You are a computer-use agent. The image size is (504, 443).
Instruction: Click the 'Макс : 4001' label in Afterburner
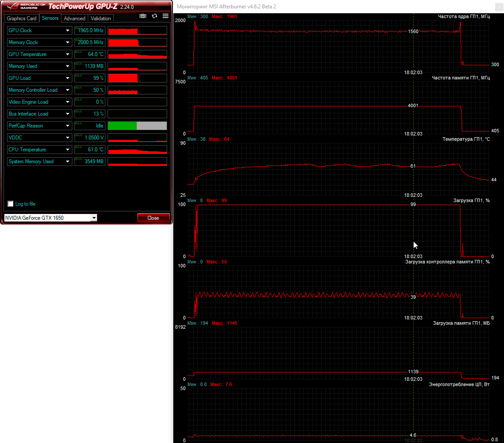(224, 78)
